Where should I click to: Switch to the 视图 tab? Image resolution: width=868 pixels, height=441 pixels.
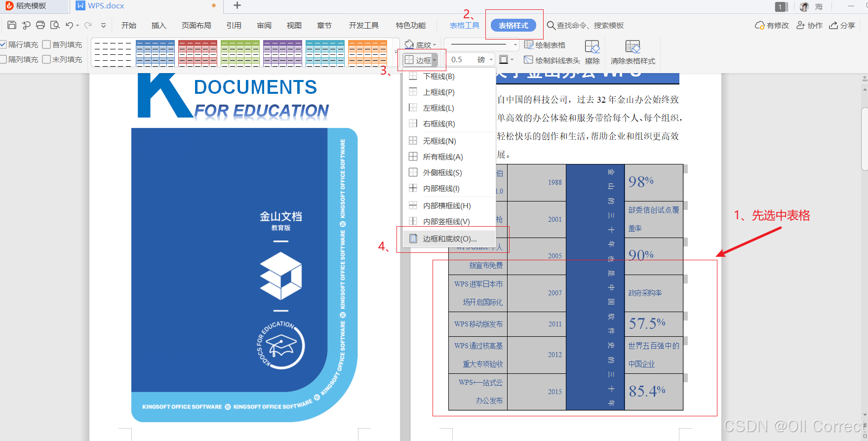point(294,25)
